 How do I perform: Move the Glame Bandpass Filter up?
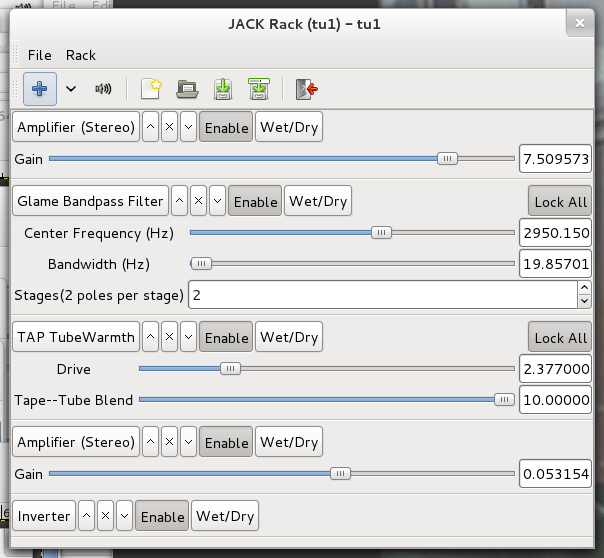180,201
